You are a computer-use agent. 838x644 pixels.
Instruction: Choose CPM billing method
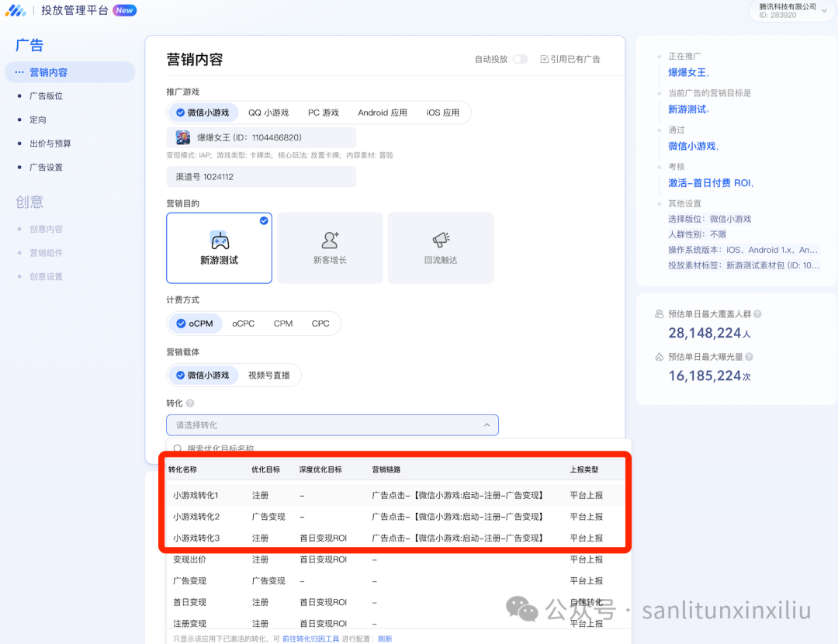click(x=283, y=324)
